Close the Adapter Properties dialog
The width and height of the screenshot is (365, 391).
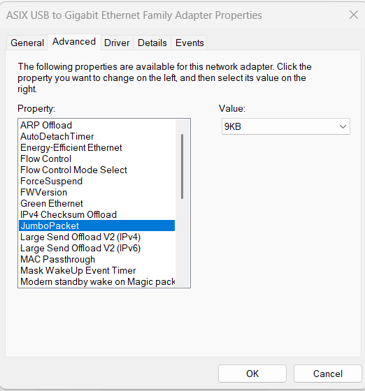(x=353, y=15)
